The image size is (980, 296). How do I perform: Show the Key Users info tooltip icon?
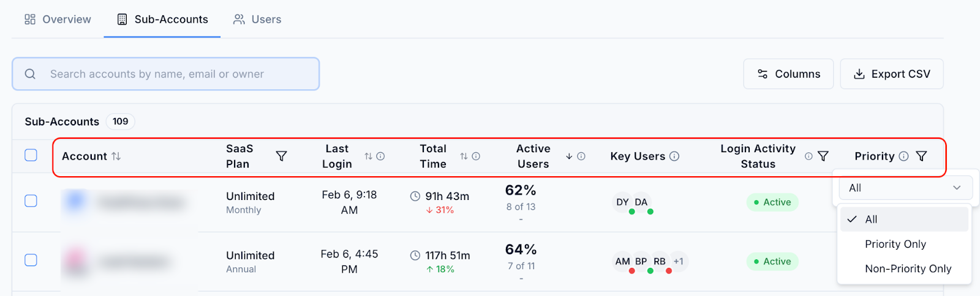tap(674, 157)
